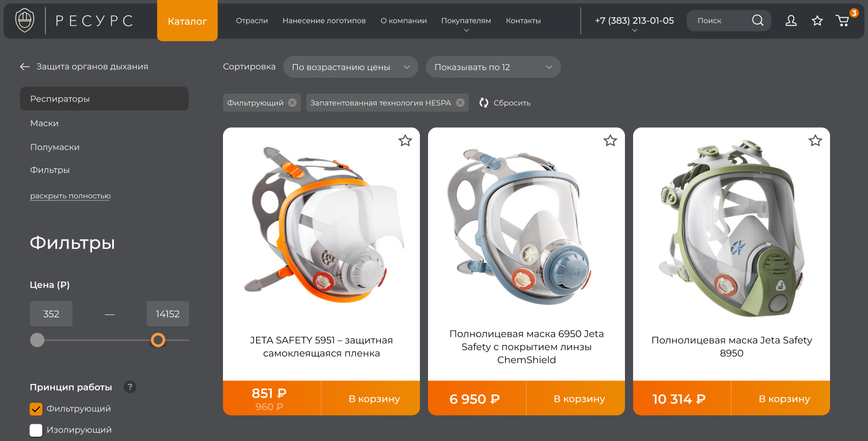Image resolution: width=868 pixels, height=441 pixels.
Task: Click back arrow beside Защита органов дыхания
Action: pyautogui.click(x=24, y=66)
